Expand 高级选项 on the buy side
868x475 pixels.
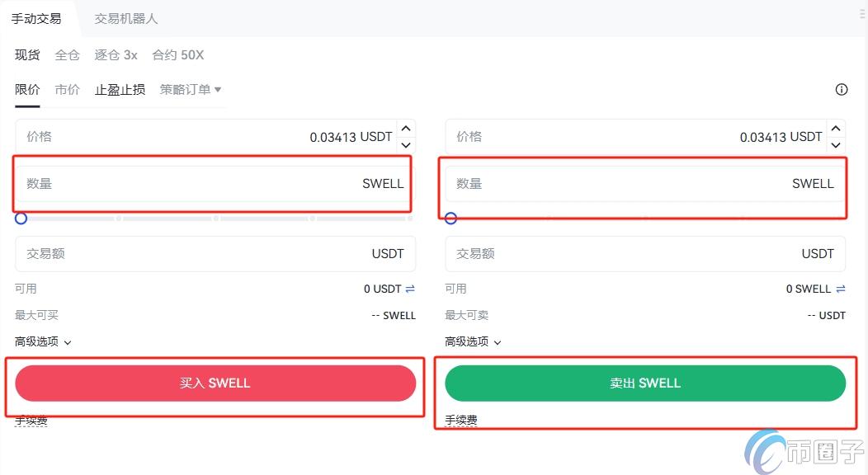coord(43,341)
